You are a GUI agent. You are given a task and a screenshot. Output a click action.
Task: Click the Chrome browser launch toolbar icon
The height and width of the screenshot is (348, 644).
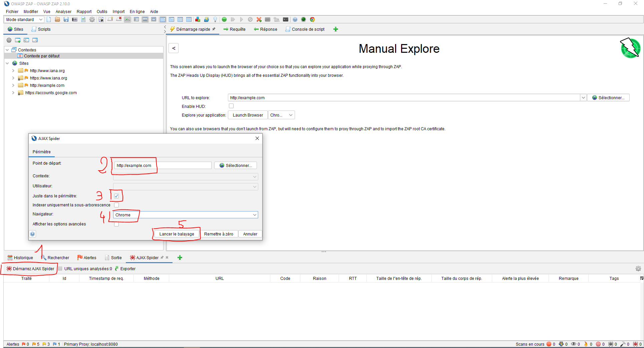point(312,19)
